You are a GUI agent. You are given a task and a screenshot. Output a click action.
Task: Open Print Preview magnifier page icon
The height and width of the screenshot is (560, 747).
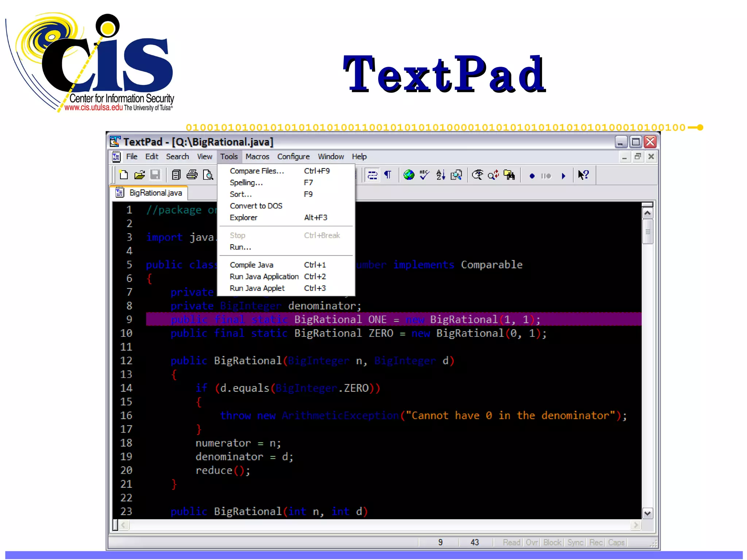(208, 175)
